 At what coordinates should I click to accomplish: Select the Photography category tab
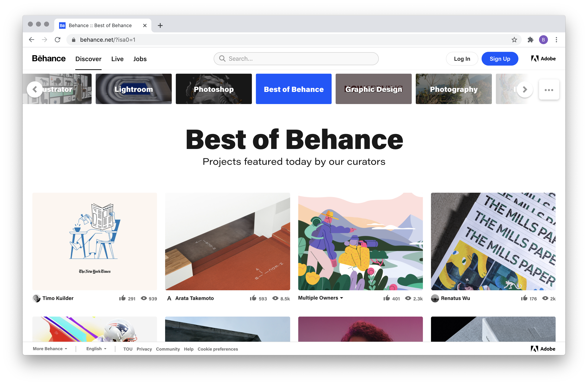pyautogui.click(x=454, y=89)
